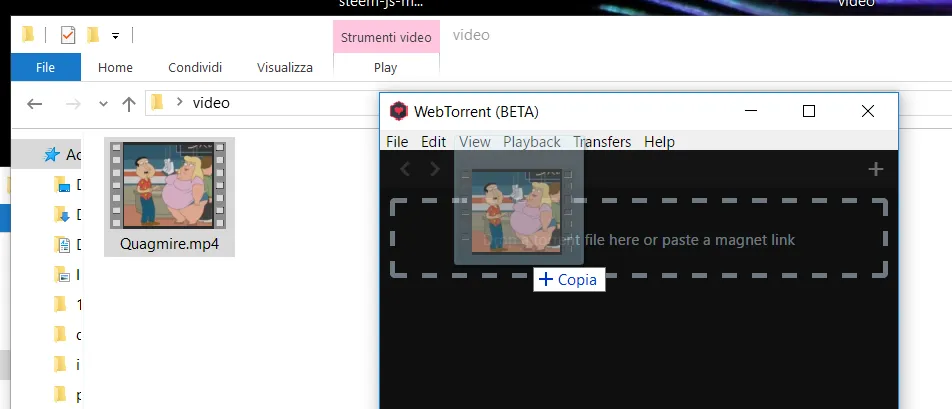This screenshot has height=409, width=952.
Task: Open the Visualizza ribbon tab
Action: click(285, 67)
